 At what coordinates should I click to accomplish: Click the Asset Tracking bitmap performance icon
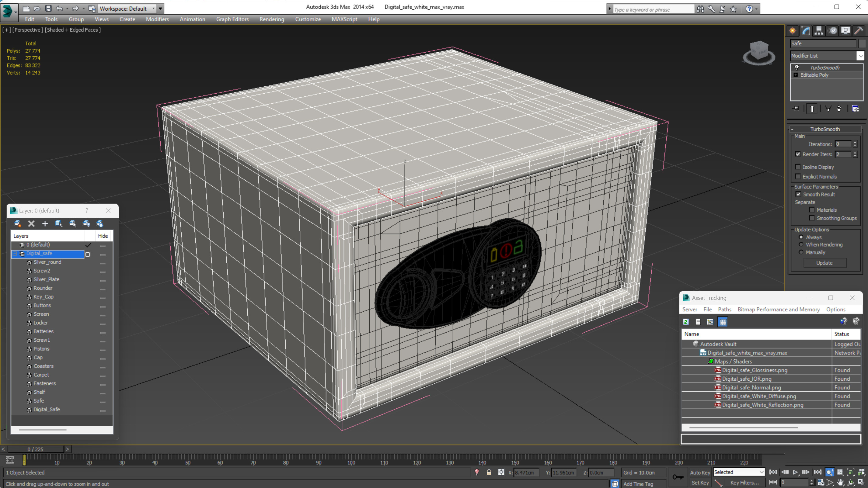710,322
